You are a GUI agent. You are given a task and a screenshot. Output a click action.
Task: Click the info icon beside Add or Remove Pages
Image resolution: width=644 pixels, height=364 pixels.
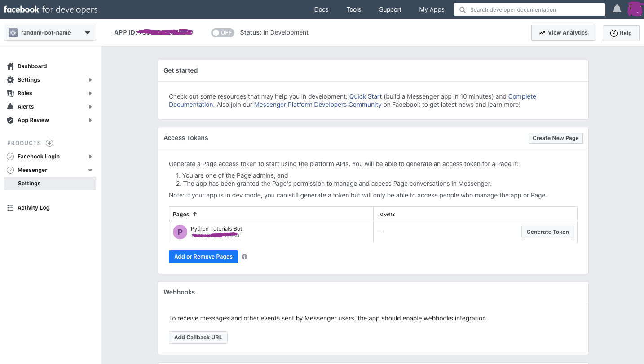pyautogui.click(x=244, y=257)
